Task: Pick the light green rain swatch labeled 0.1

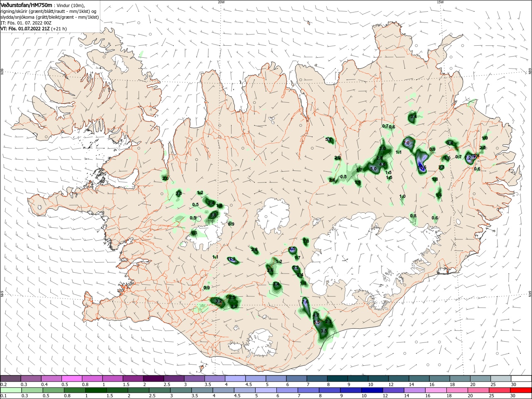Action: coord(10,390)
